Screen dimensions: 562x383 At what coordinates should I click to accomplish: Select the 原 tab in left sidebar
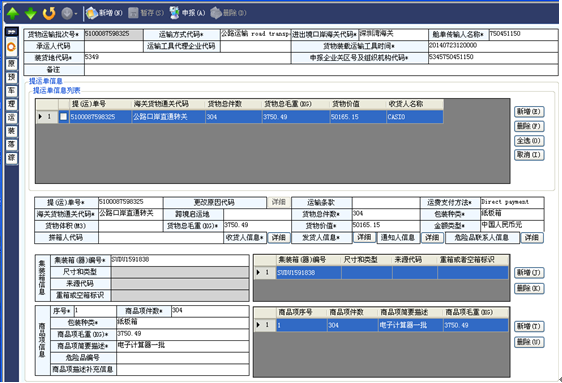tap(11, 64)
